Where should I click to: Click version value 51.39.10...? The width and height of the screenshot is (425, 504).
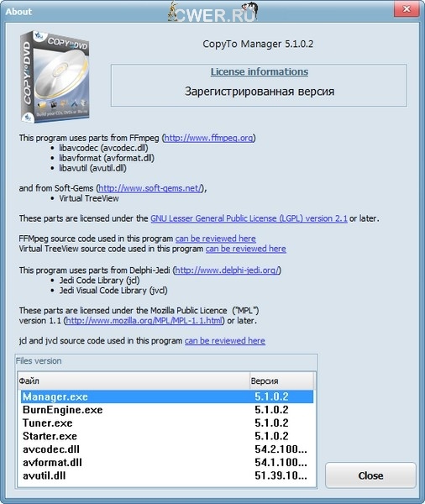click(281, 475)
